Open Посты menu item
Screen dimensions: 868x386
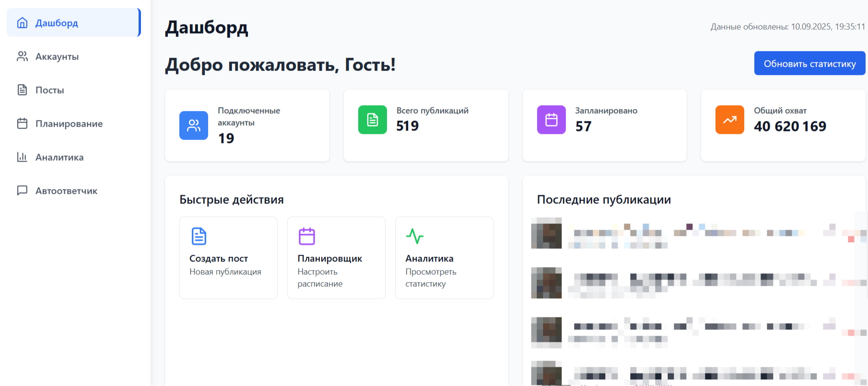pos(74,90)
